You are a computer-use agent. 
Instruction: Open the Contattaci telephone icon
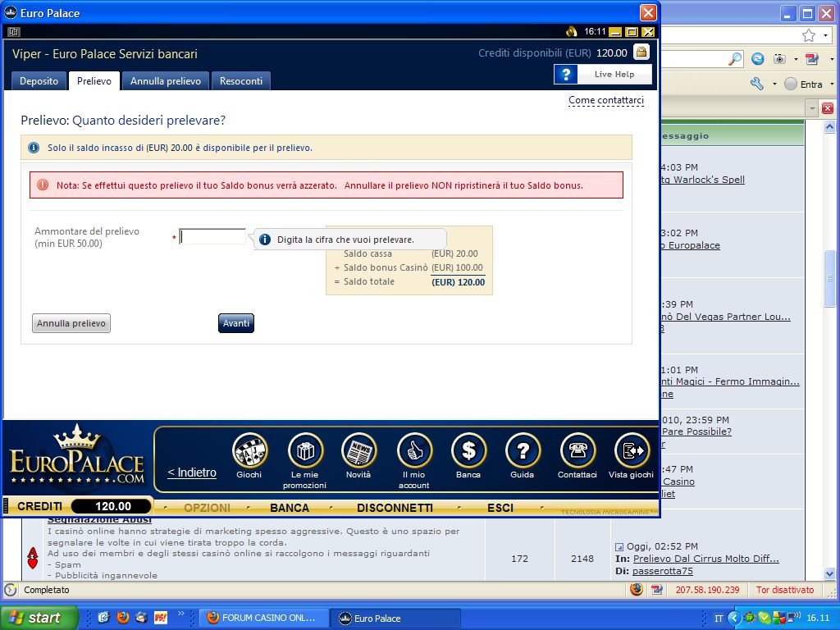(x=577, y=451)
